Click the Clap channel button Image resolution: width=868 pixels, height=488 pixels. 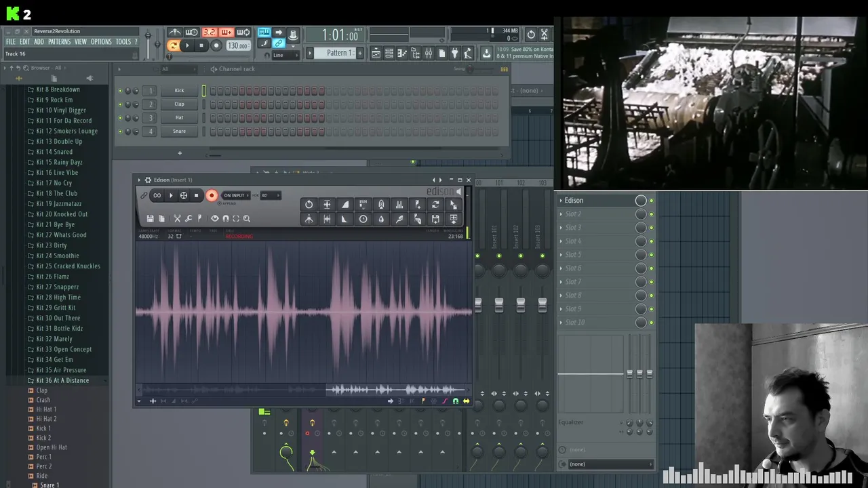(x=179, y=104)
